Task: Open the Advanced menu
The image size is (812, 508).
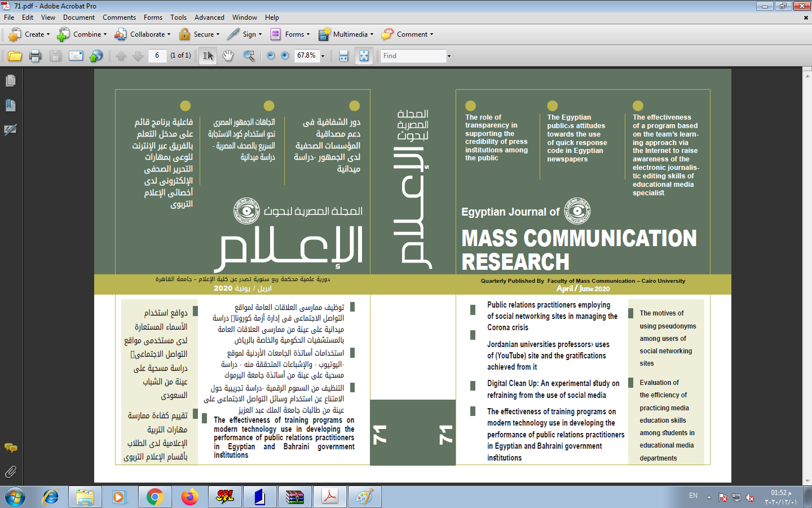Action: tap(209, 17)
